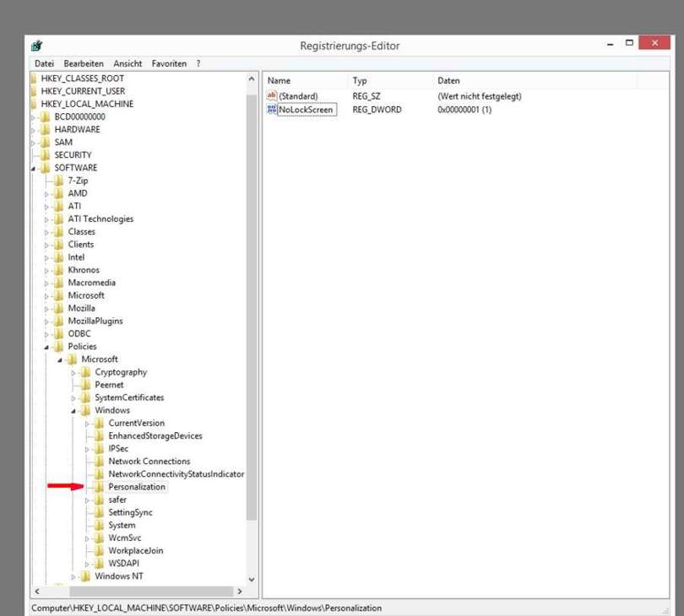
Task: Click the IPSec folder icon
Action: [100, 448]
